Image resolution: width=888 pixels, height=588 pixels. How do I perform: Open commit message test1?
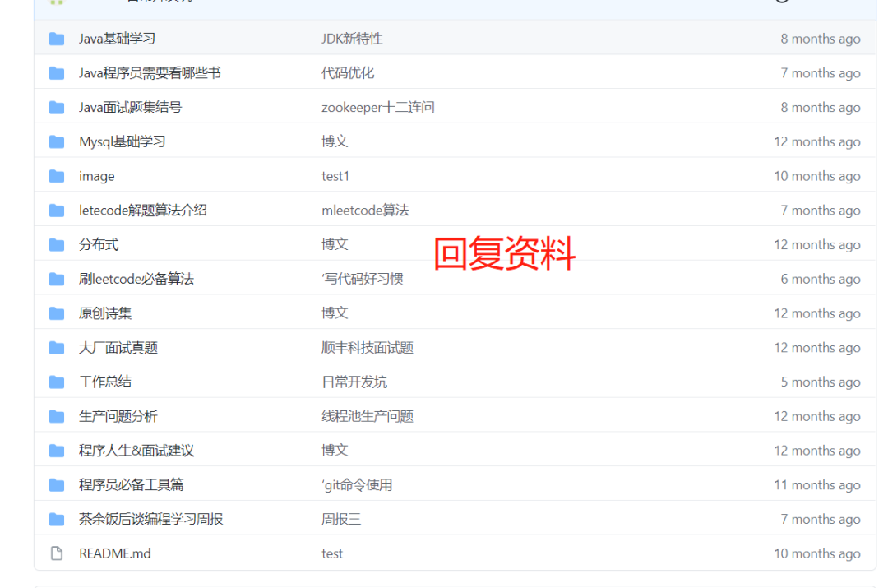[335, 176]
